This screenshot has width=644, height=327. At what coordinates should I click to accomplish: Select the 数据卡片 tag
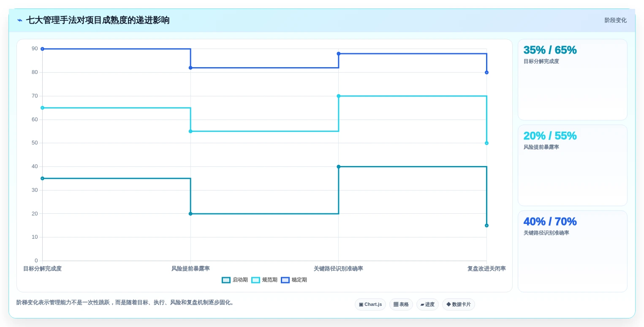459,304
